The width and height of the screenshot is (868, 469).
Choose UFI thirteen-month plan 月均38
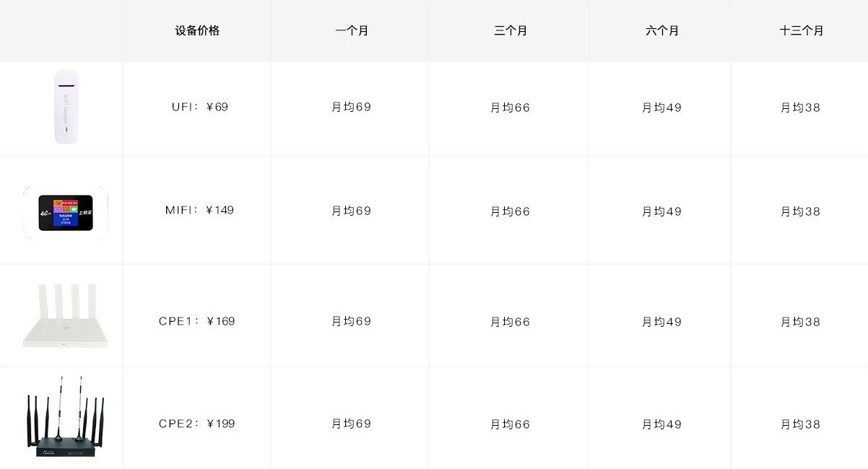(801, 108)
